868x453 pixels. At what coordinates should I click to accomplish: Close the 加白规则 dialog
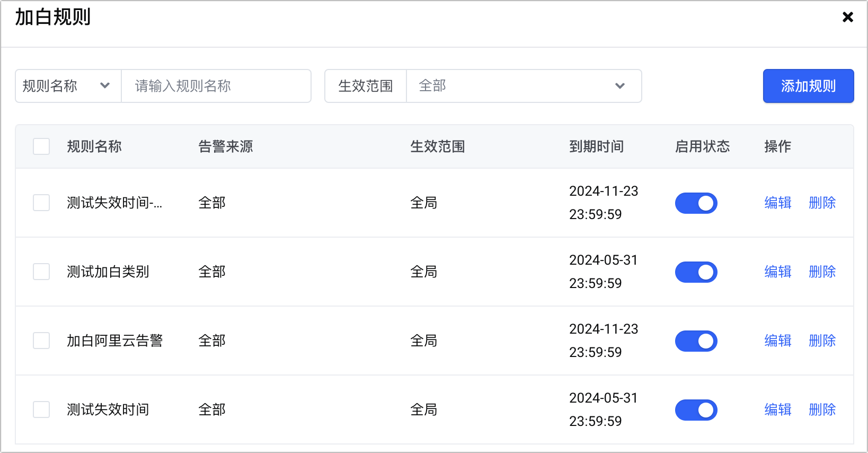coord(848,17)
